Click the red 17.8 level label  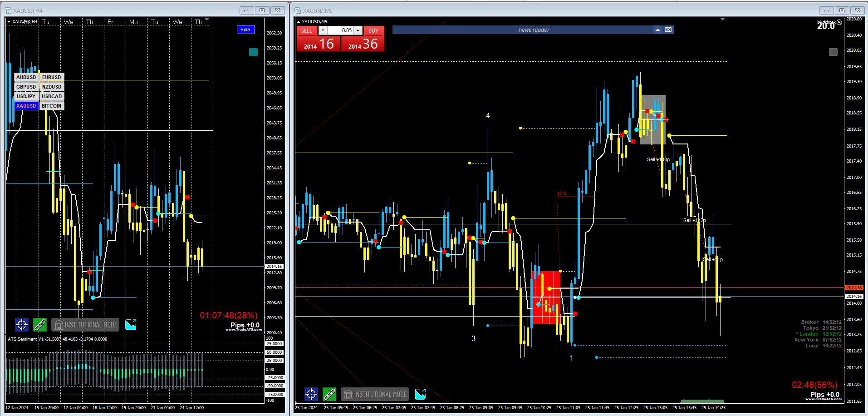point(562,193)
